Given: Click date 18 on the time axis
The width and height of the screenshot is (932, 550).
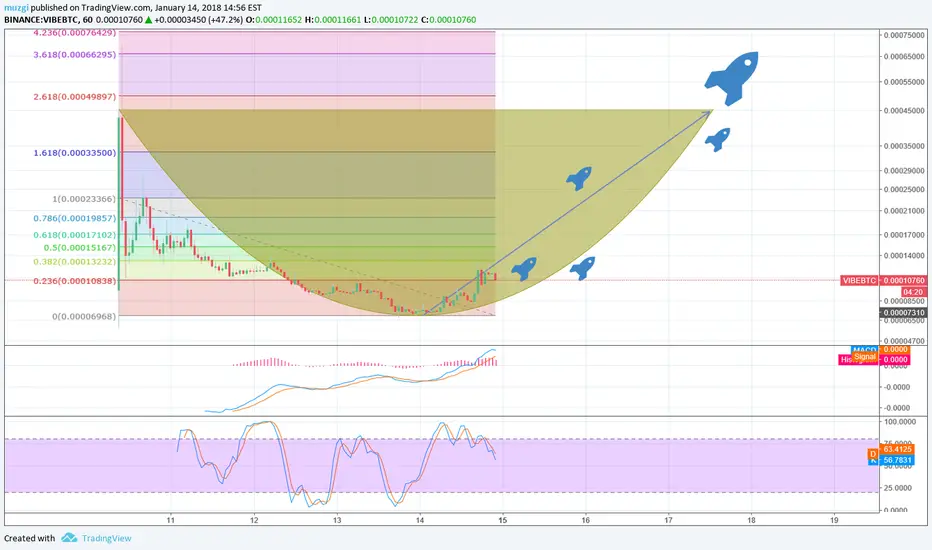Looking at the screenshot, I should tap(751, 520).
